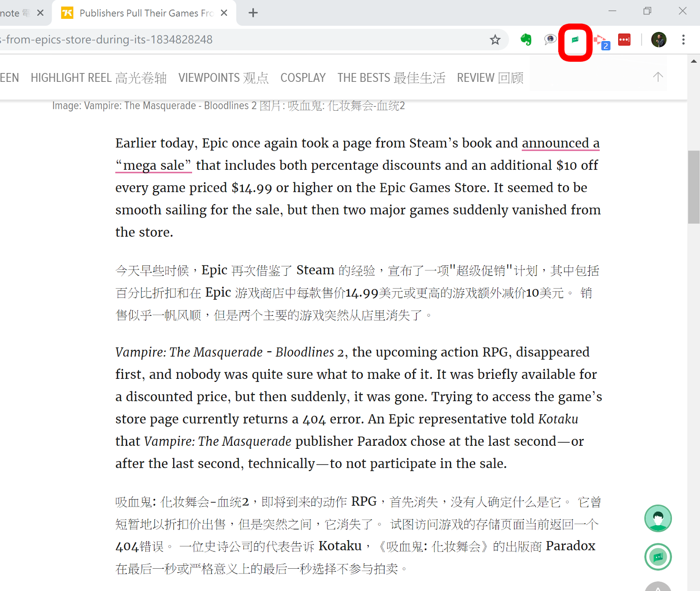Click the vertical page scrollbar thumb

click(x=693, y=187)
